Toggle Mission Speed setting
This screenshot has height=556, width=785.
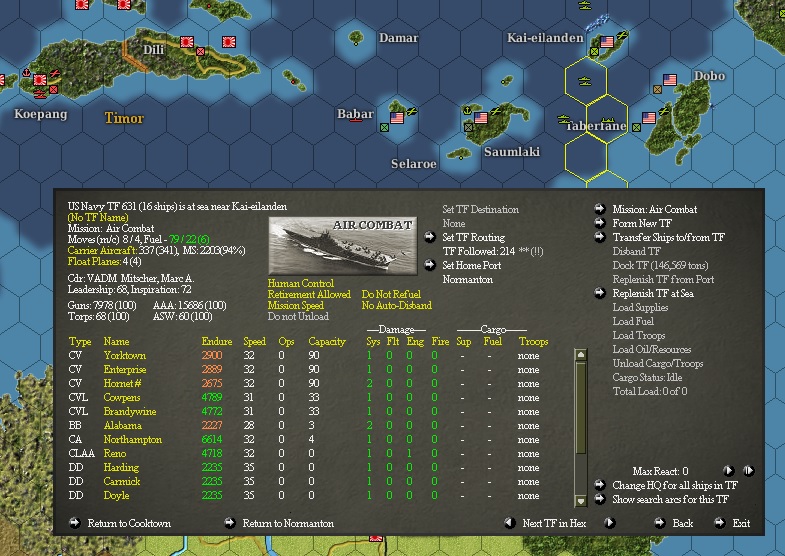pos(295,305)
